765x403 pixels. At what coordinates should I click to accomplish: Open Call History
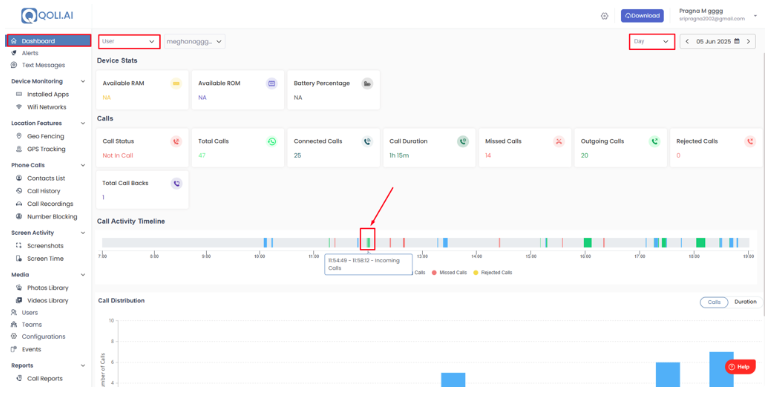[43, 191]
